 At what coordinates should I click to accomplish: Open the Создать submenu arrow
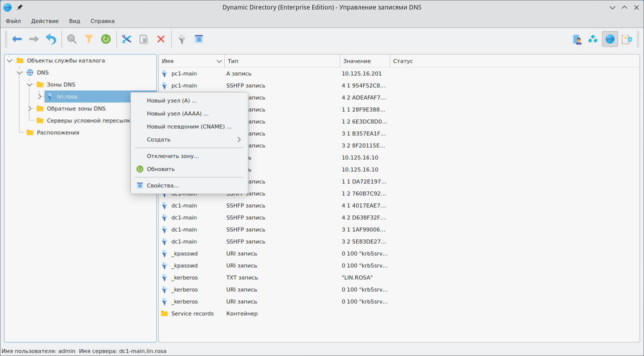coord(239,139)
